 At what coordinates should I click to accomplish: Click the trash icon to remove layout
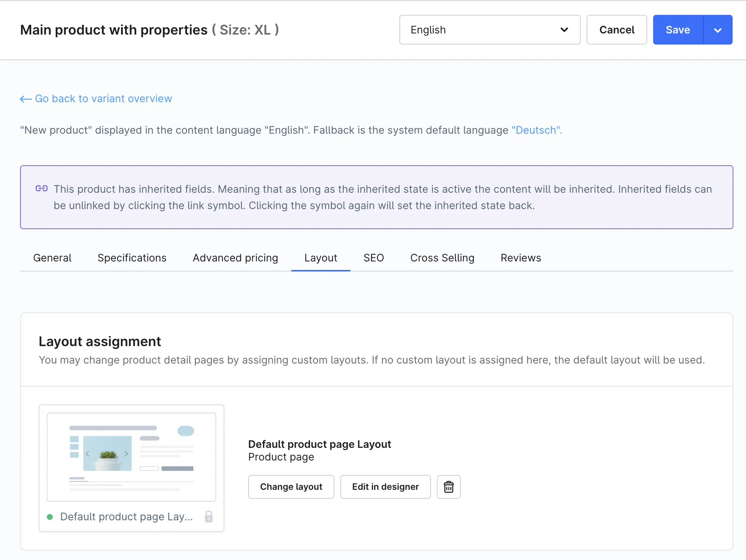[x=448, y=486]
